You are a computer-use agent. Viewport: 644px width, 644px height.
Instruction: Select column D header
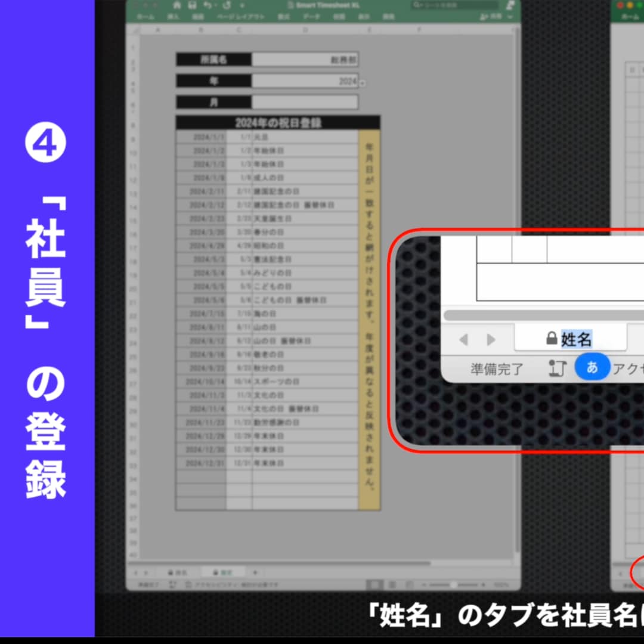click(305, 30)
